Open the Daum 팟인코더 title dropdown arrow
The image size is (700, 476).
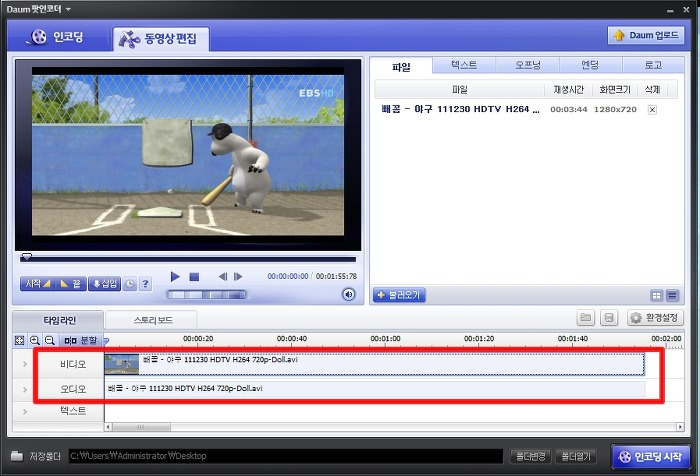coord(68,9)
